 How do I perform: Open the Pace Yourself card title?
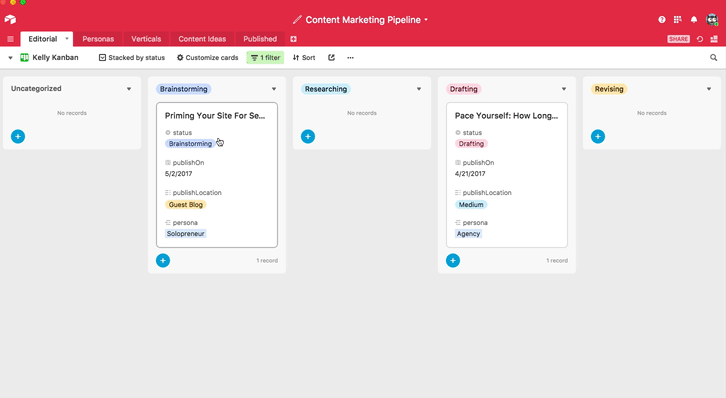click(507, 116)
